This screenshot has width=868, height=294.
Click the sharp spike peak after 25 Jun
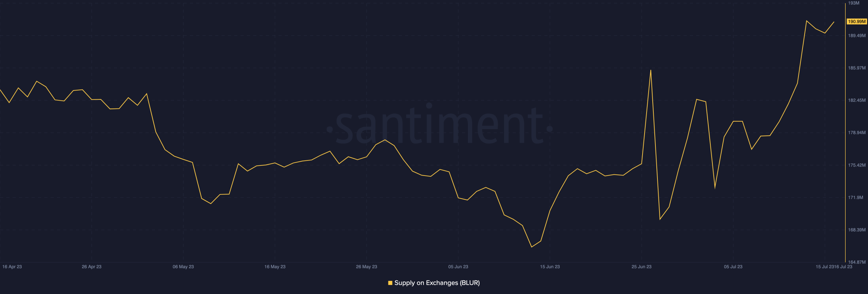click(651, 70)
